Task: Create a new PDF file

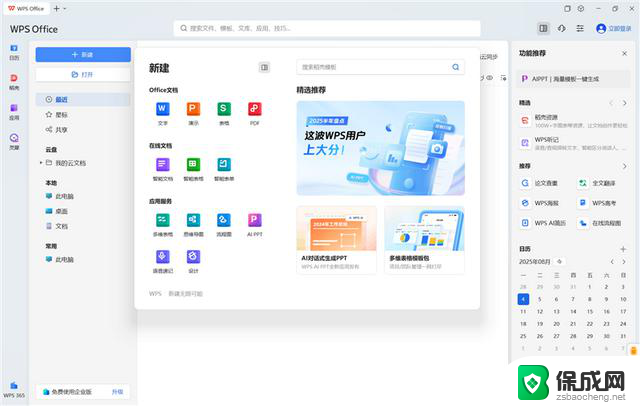Action: coord(255,109)
